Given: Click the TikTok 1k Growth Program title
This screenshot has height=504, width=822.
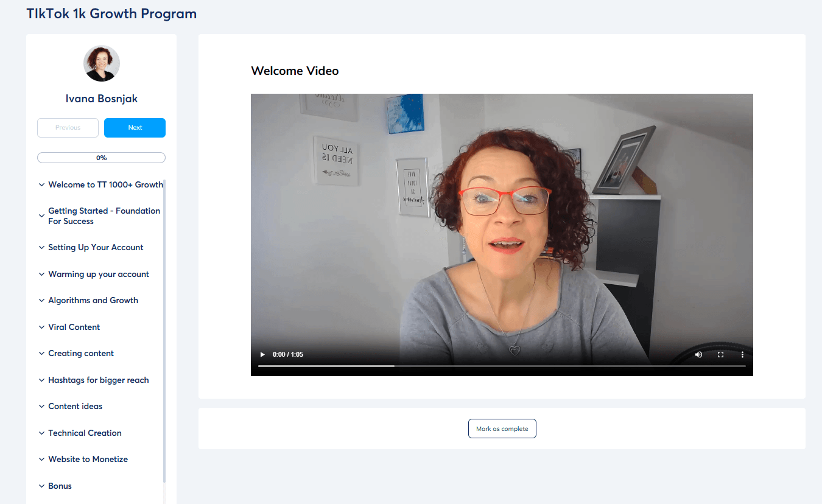Looking at the screenshot, I should click(111, 13).
